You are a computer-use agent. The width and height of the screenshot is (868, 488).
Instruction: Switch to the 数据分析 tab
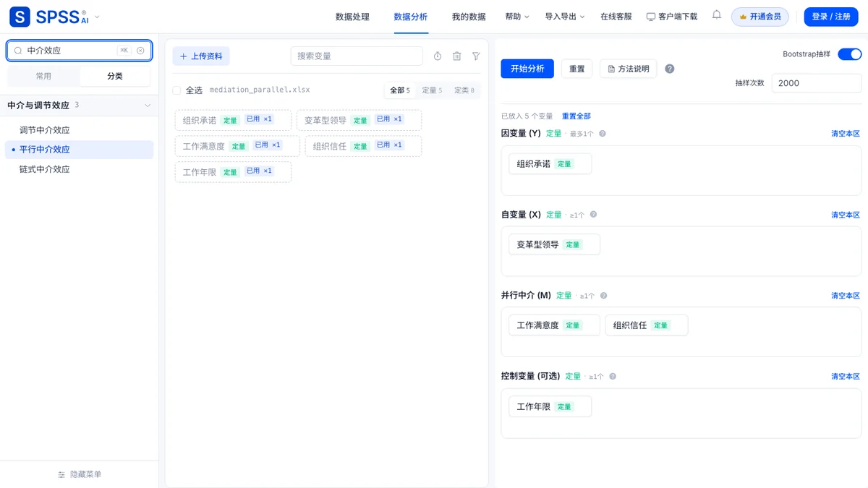(x=410, y=17)
